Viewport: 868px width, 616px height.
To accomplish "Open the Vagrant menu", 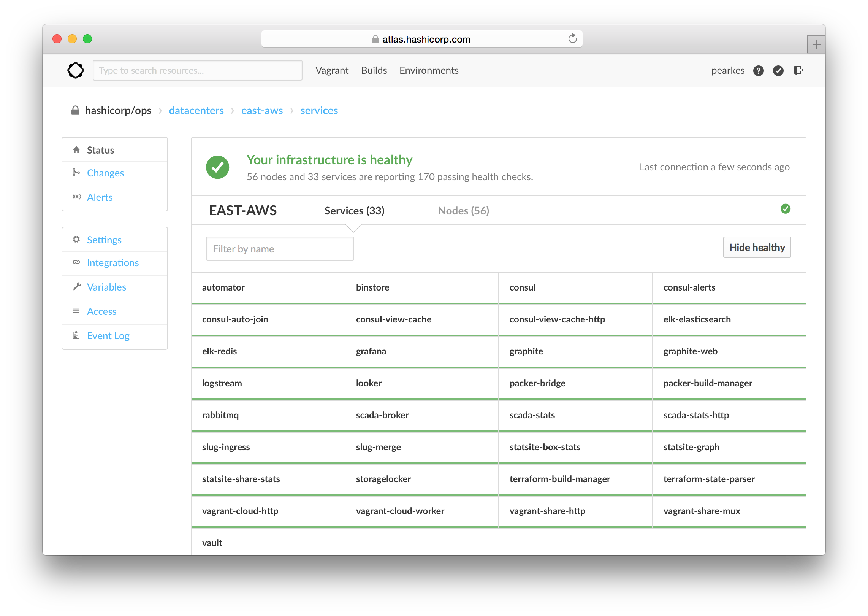I will point(332,70).
